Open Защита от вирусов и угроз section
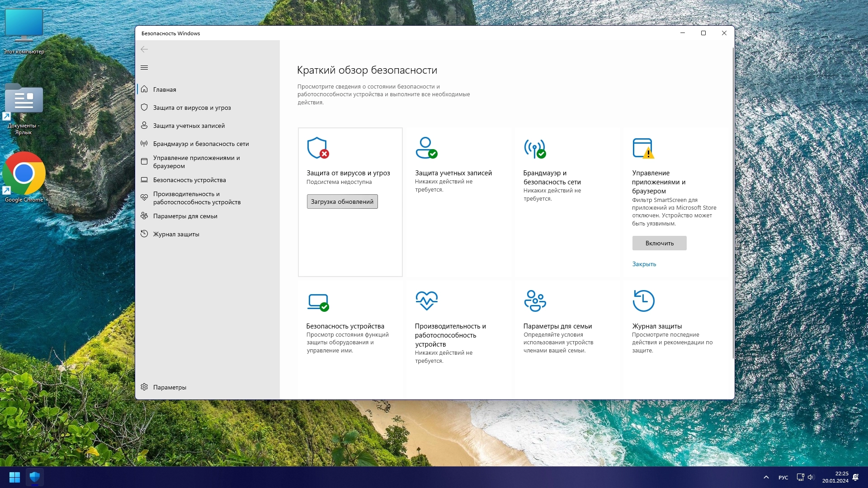 (x=192, y=107)
